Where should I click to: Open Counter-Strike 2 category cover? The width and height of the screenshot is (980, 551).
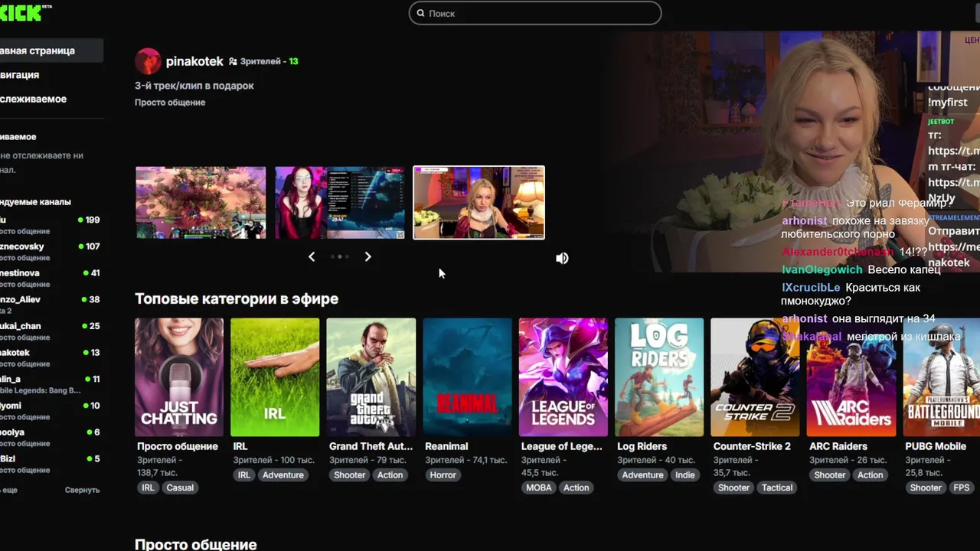[755, 377]
